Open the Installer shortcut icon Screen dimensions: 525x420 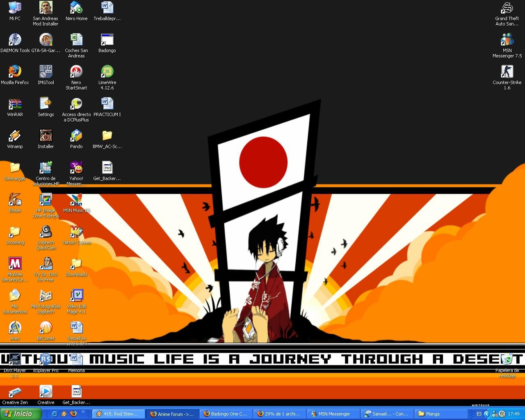click(x=46, y=139)
